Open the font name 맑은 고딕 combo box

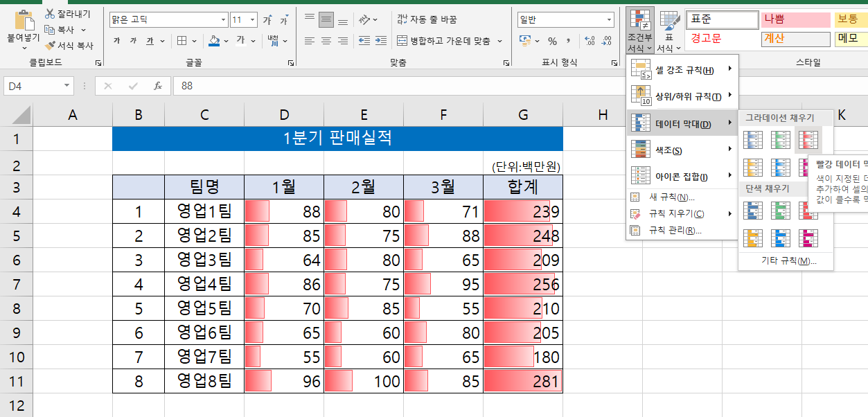click(168, 20)
